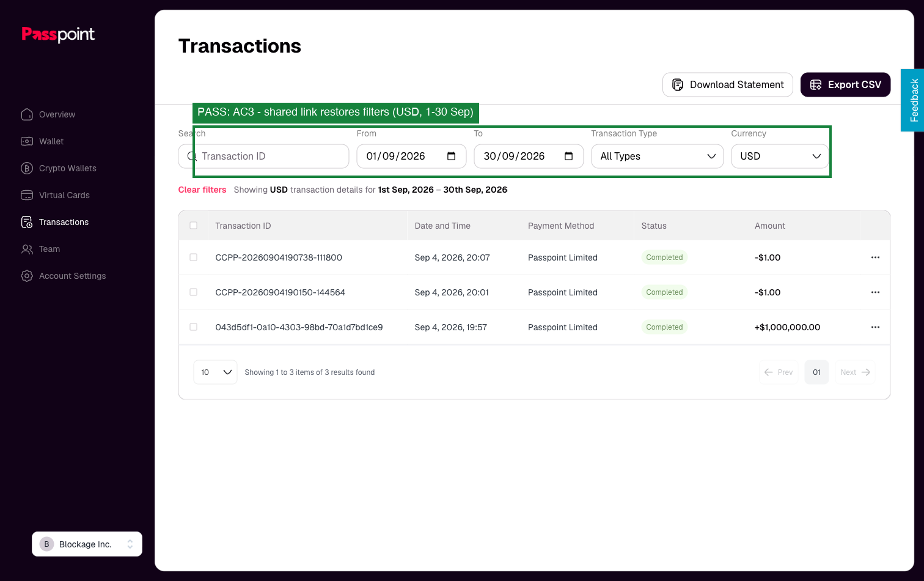The width and height of the screenshot is (924, 581).
Task: Open Virtual Cards menu item
Action: 64,195
